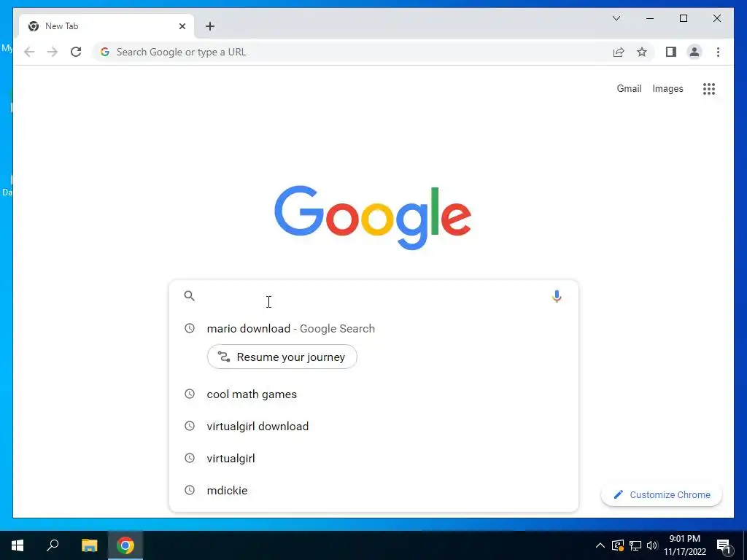
Task: Open a new tab with plus button
Action: click(210, 26)
